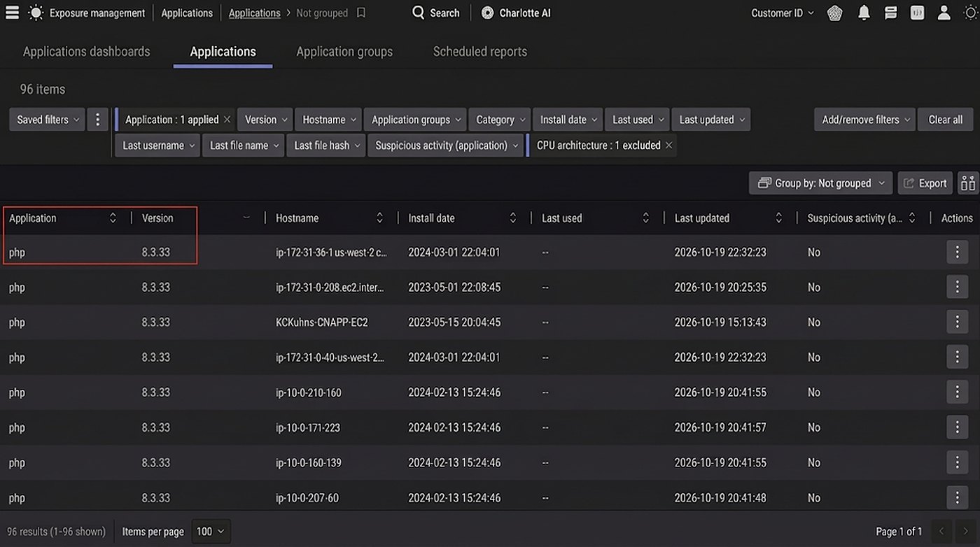The width and height of the screenshot is (980, 547).
Task: Open the messages icon in the top bar
Action: point(890,13)
